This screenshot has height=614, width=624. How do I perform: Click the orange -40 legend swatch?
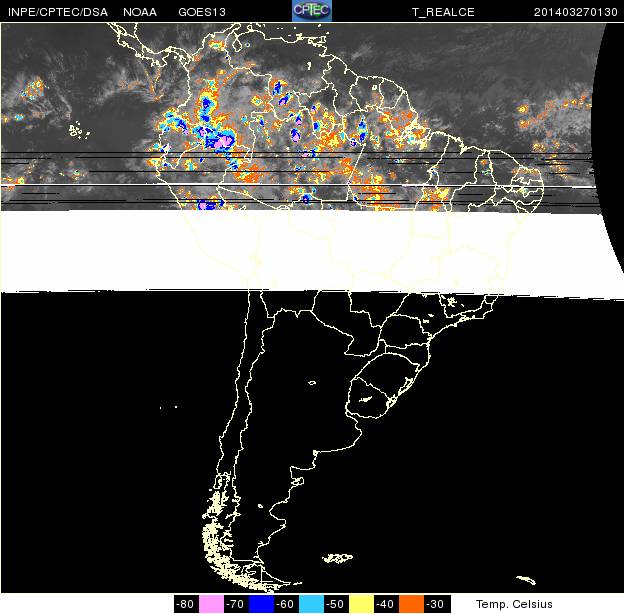pos(411,604)
